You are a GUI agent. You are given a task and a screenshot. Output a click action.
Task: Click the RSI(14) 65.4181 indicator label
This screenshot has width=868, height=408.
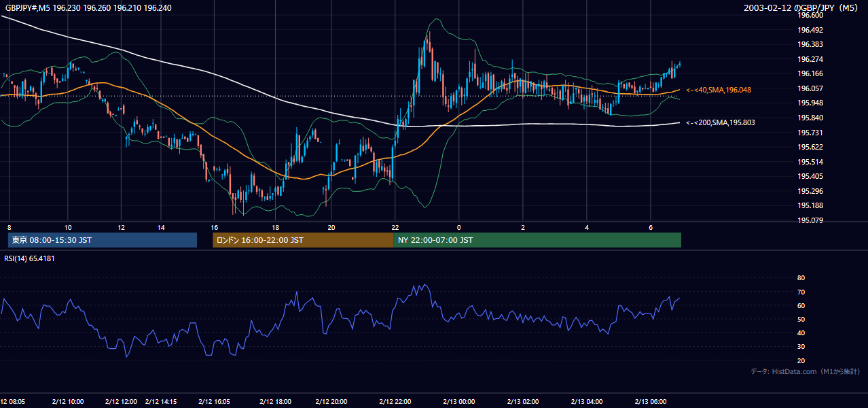(29, 258)
